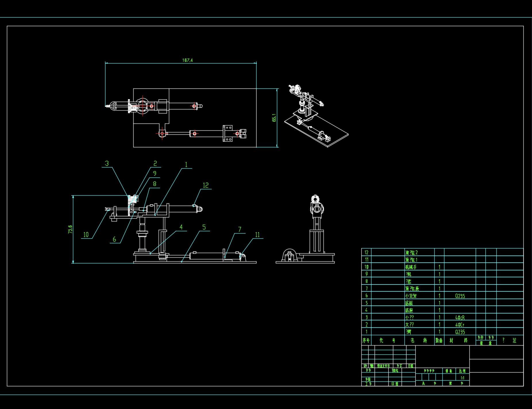Click the 序号 header cell in the parts list
Screen dimensions: 532x409
tap(366, 340)
